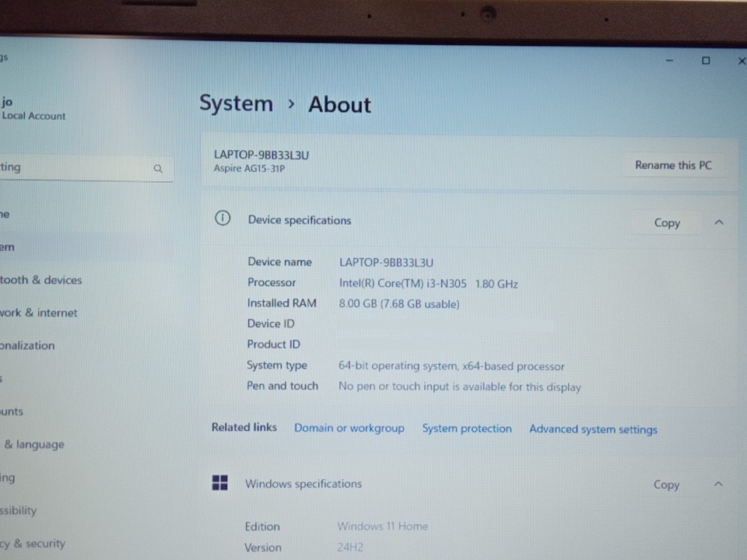The image size is (747, 560).
Task: Collapse the Windows specifications section chevron
Action: tap(718, 485)
